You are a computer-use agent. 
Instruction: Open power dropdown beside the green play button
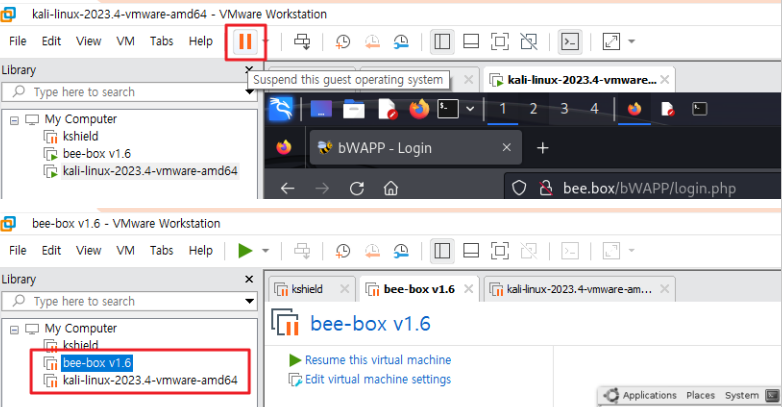(x=265, y=251)
